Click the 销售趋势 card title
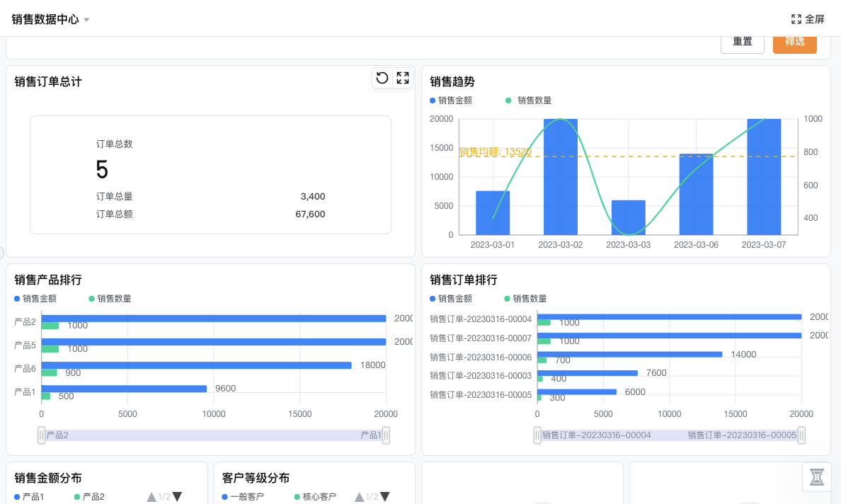The width and height of the screenshot is (841, 504). [452, 81]
